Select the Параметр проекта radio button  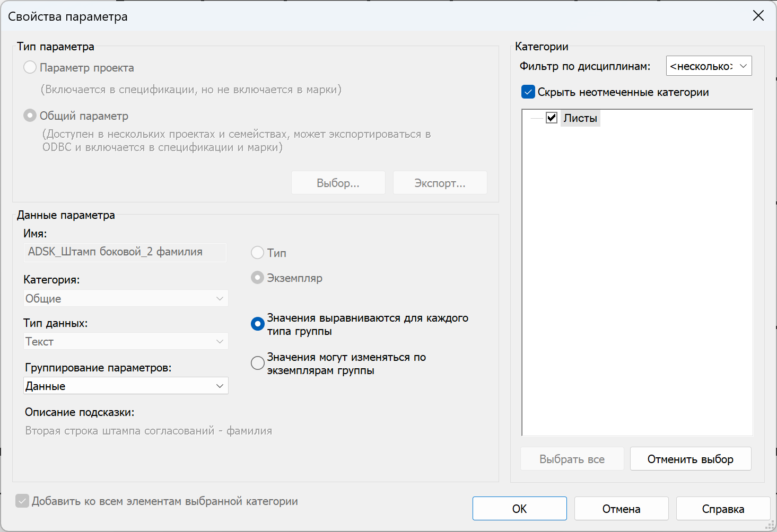click(x=30, y=68)
